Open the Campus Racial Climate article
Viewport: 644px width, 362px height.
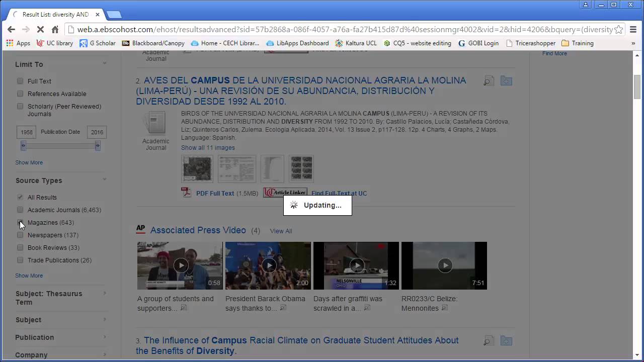pyautogui.click(x=297, y=345)
